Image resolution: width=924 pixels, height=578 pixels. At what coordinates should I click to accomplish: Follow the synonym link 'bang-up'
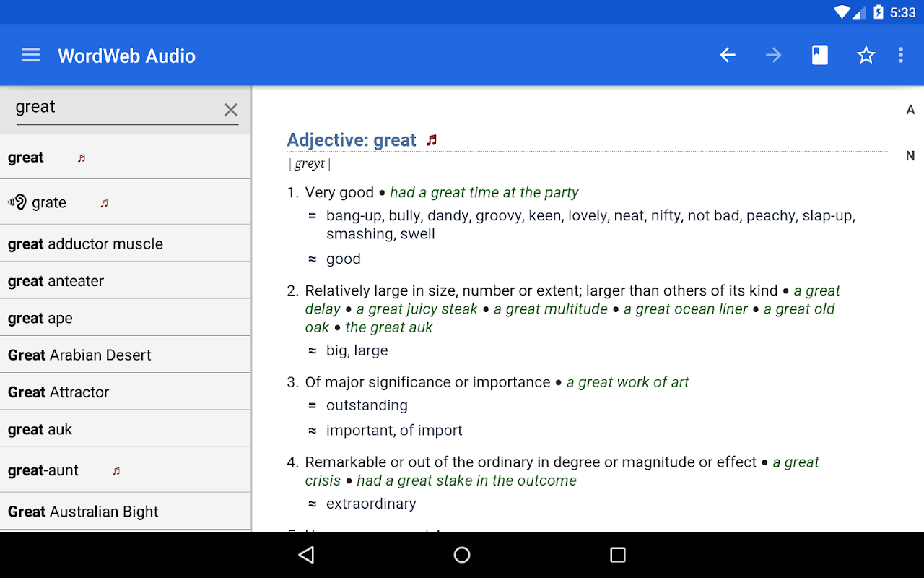click(354, 216)
